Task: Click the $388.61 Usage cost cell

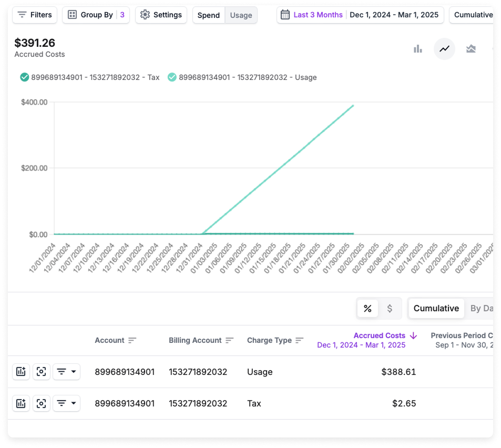Action: [x=398, y=372]
